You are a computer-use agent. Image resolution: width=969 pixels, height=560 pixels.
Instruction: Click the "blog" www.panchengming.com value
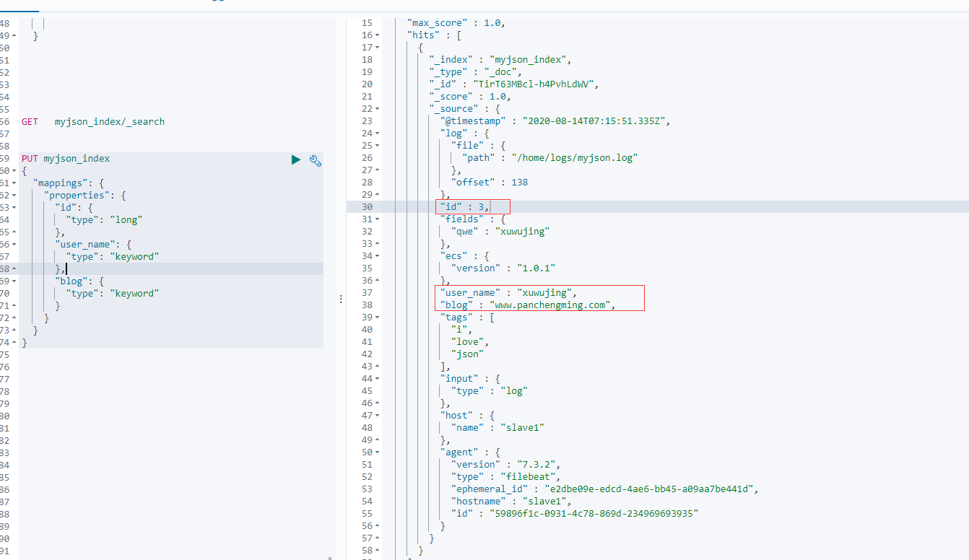[x=552, y=305]
